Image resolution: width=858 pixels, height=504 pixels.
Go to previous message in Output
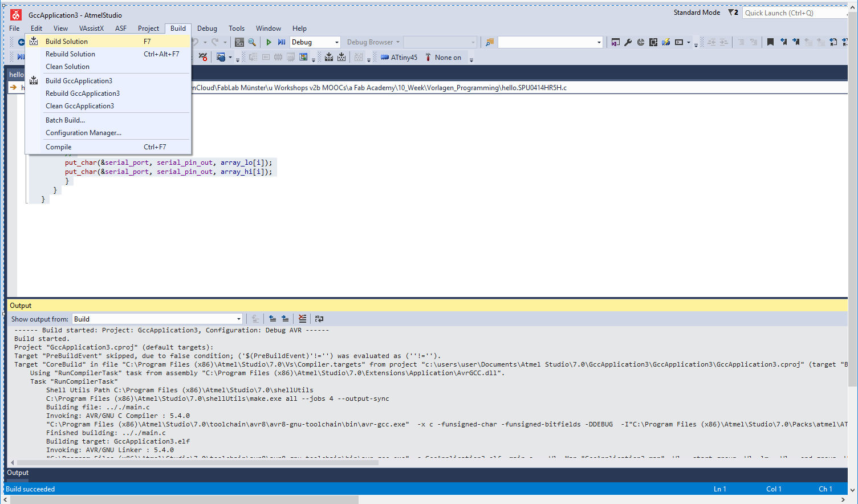point(273,319)
